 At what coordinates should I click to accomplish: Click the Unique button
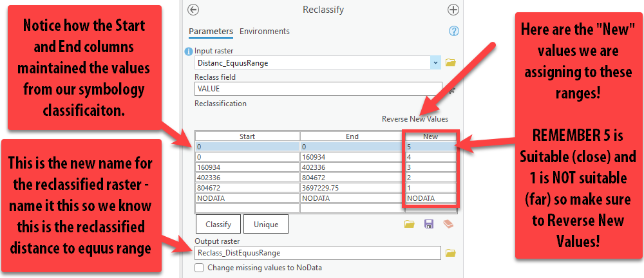tap(265, 224)
